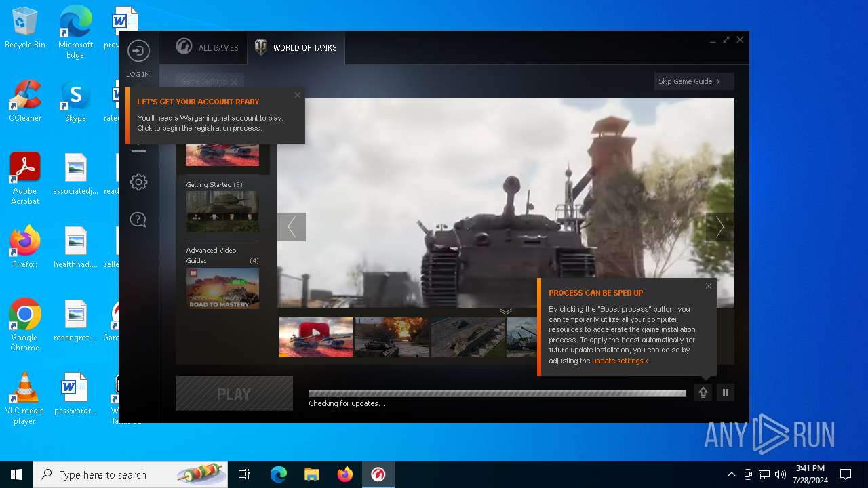Screen dimensions: 868x488
Task: Dismiss the 'Let's get your account ready' popup
Action: (x=297, y=95)
